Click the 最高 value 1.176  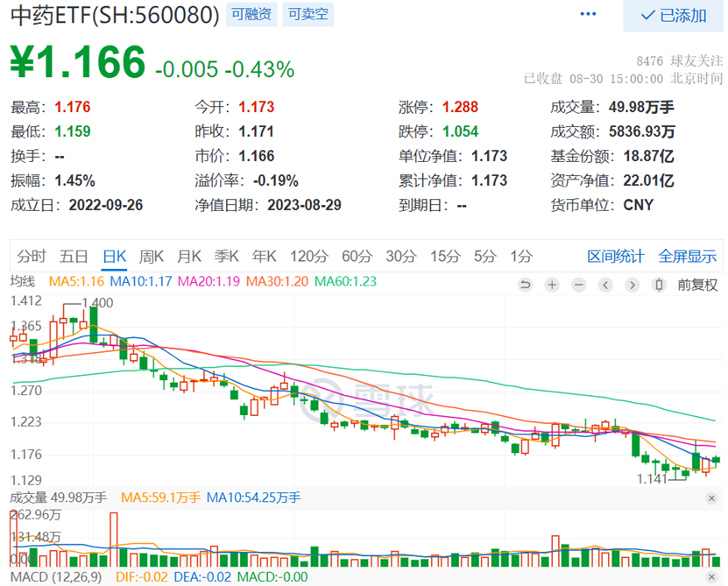point(73,107)
